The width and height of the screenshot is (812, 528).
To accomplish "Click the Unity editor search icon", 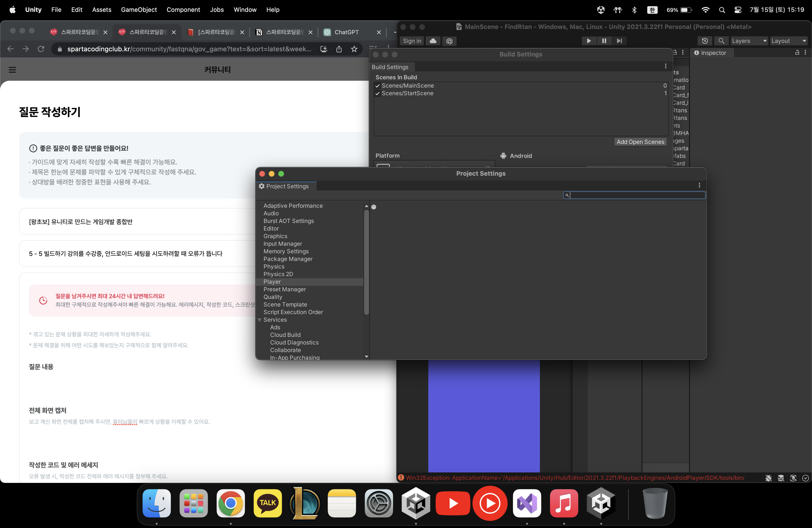I will (x=721, y=41).
